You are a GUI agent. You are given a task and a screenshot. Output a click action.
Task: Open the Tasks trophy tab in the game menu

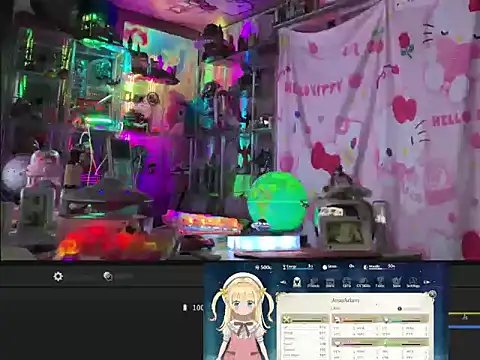point(380,283)
